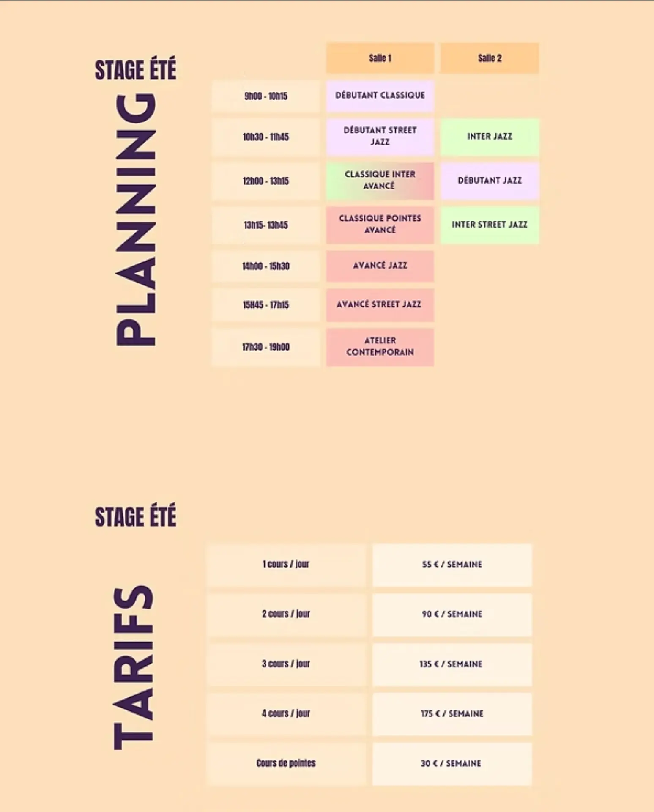Click the Salle 2 column header
Screen dimensions: 654x812
click(x=490, y=58)
